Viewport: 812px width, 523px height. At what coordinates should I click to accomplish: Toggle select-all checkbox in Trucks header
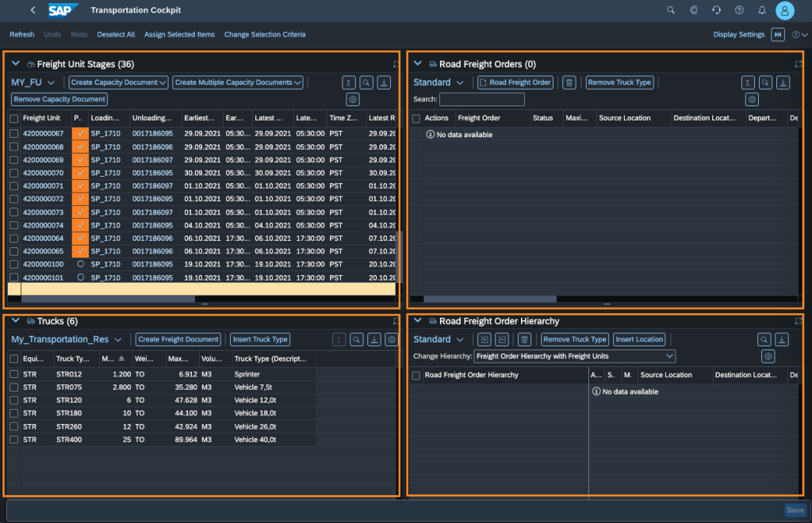tap(14, 359)
